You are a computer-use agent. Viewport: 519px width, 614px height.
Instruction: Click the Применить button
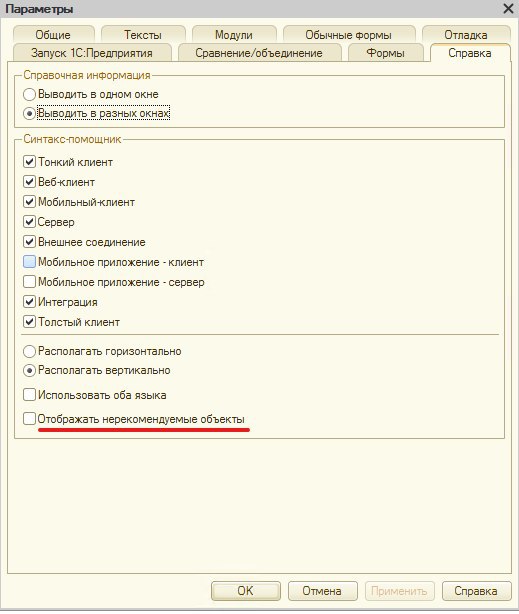coord(400,591)
